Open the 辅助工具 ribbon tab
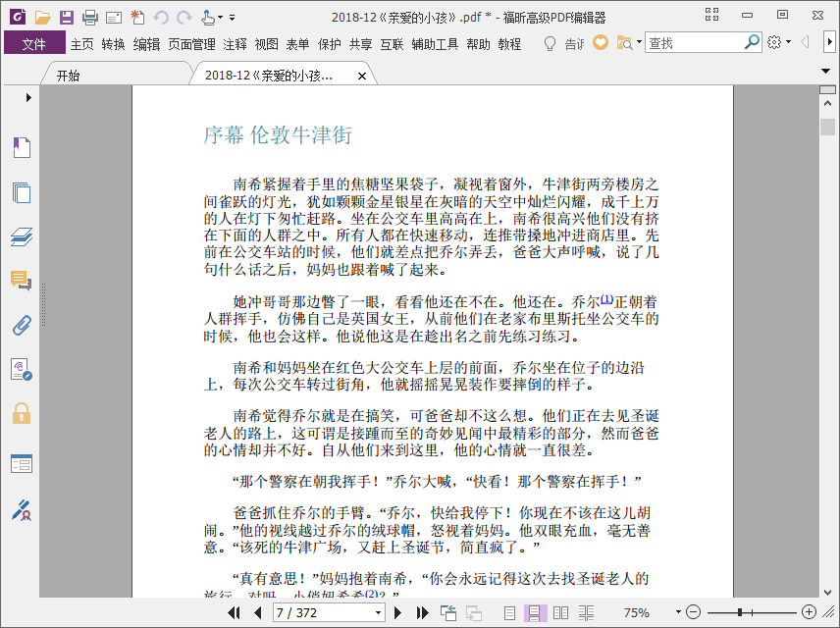 (435, 44)
